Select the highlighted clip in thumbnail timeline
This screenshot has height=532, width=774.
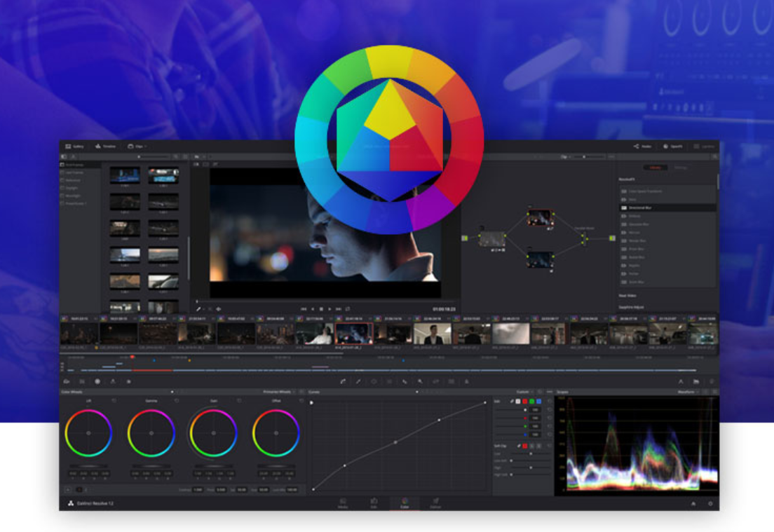tap(354, 334)
